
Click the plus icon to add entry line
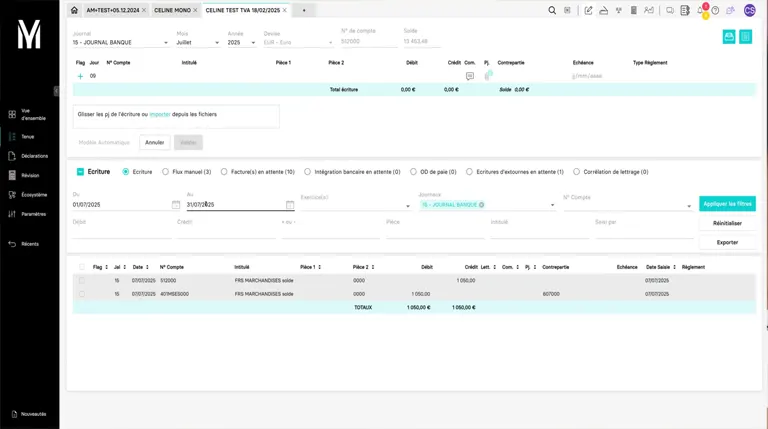pos(80,76)
